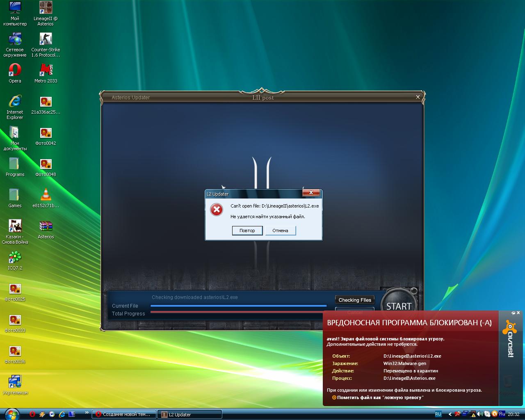Image resolution: width=525 pixels, height=420 pixels.
Task: Open the network warning tray icon
Action: (x=472, y=414)
